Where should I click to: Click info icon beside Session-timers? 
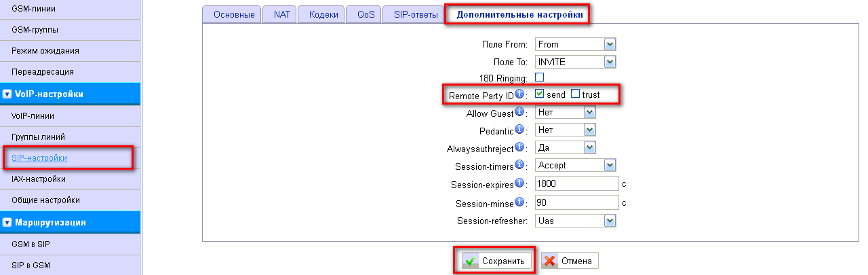(519, 164)
